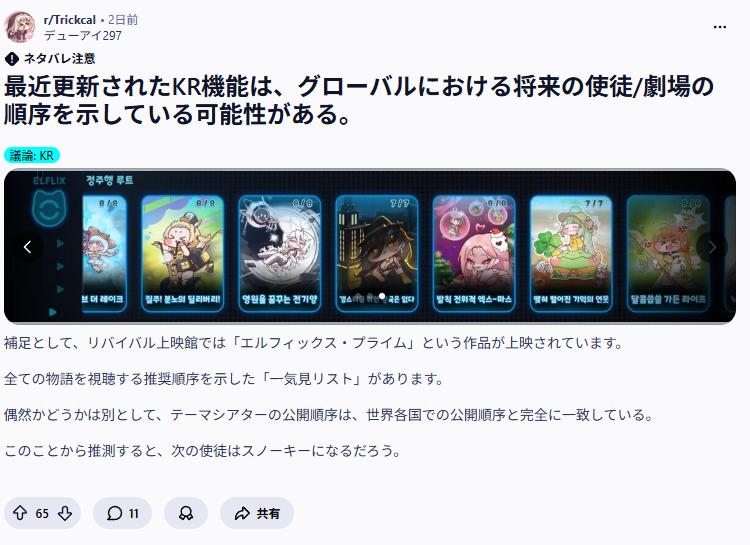750x545 pixels.
Task: Visit the r/Trickcal community link
Action: click(69, 20)
